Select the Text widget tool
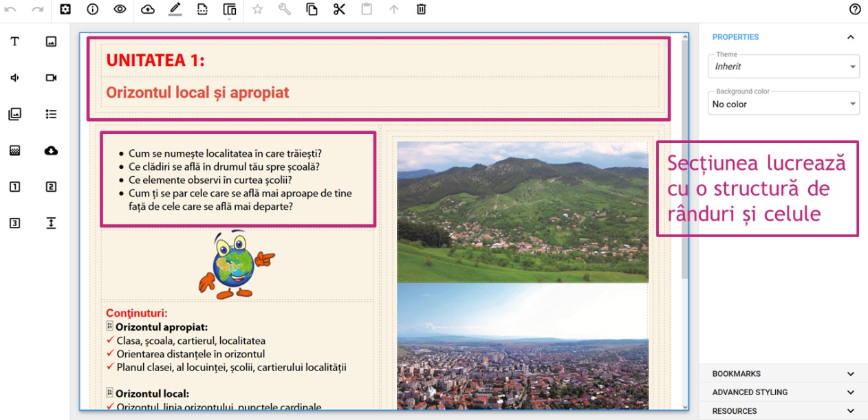 pyautogui.click(x=14, y=41)
